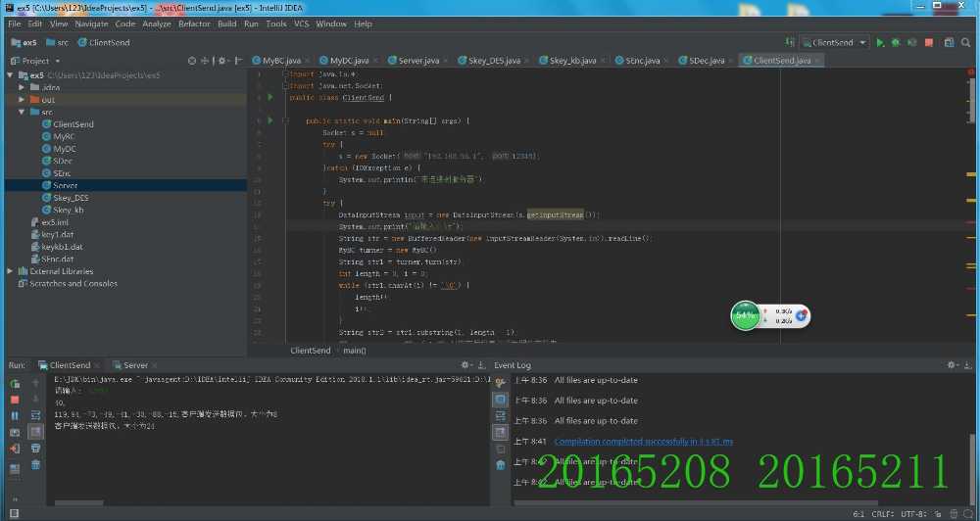Click run gutter arrow beside main method
Image resolution: width=980 pixels, height=521 pixels.
click(270, 120)
